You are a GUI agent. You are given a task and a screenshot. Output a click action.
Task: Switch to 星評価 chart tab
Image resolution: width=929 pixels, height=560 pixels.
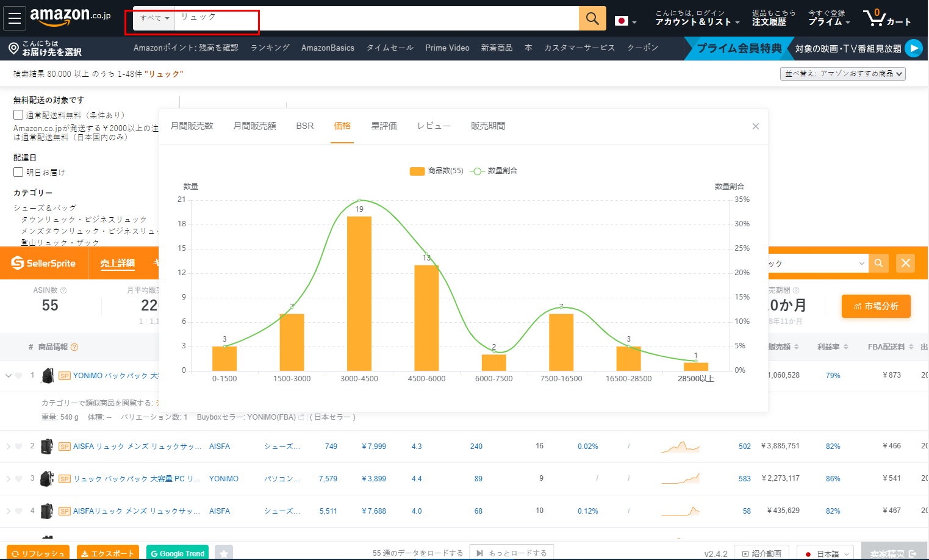coord(384,126)
